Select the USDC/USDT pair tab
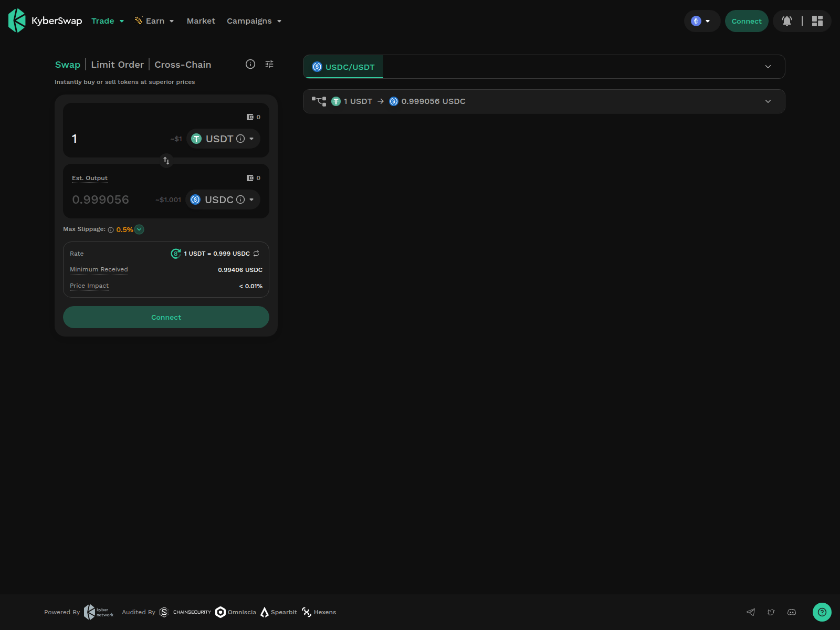This screenshot has height=630, width=840. (x=343, y=67)
